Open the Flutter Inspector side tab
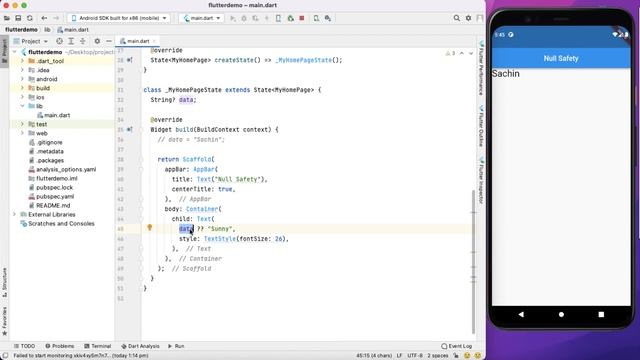Image resolution: width=640 pixels, height=360 pixels. (x=481, y=180)
